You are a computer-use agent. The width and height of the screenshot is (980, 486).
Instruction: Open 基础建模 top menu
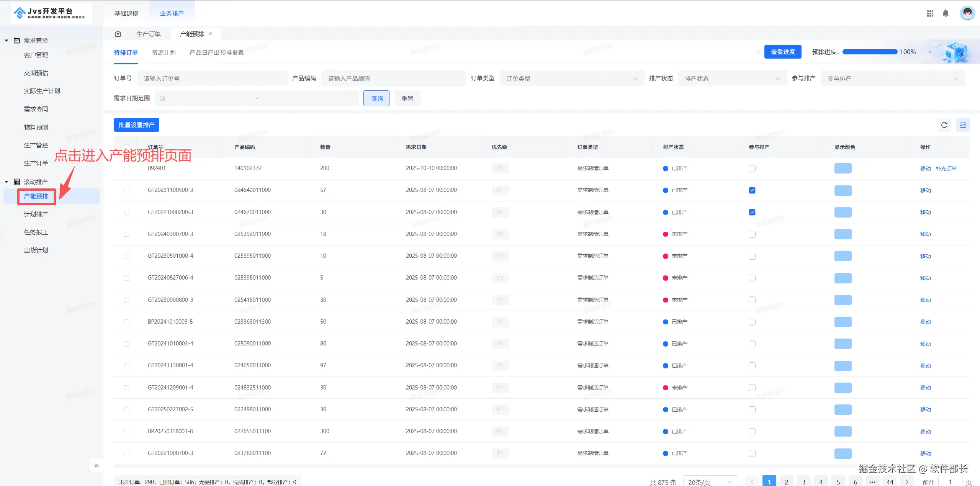pyautogui.click(x=126, y=13)
